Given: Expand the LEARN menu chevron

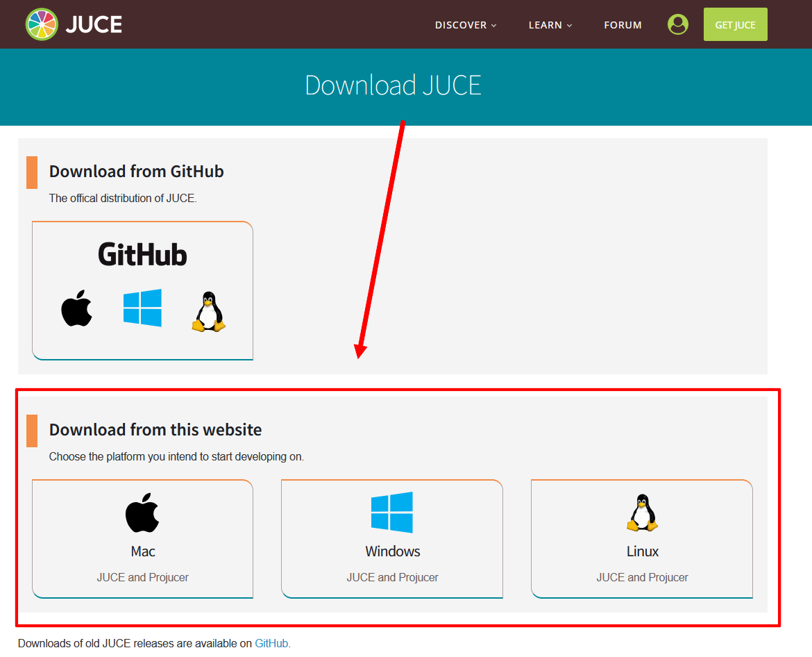Looking at the screenshot, I should pos(570,26).
